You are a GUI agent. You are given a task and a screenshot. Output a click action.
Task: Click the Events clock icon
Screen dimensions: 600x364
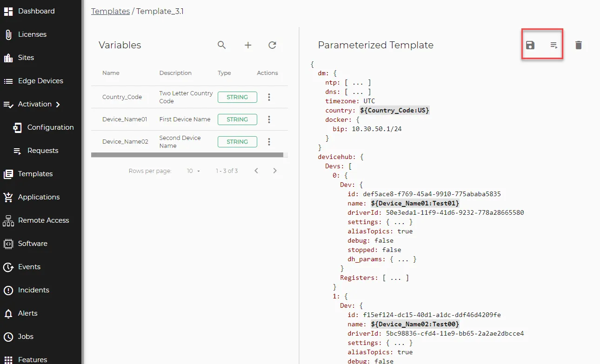tap(8, 267)
